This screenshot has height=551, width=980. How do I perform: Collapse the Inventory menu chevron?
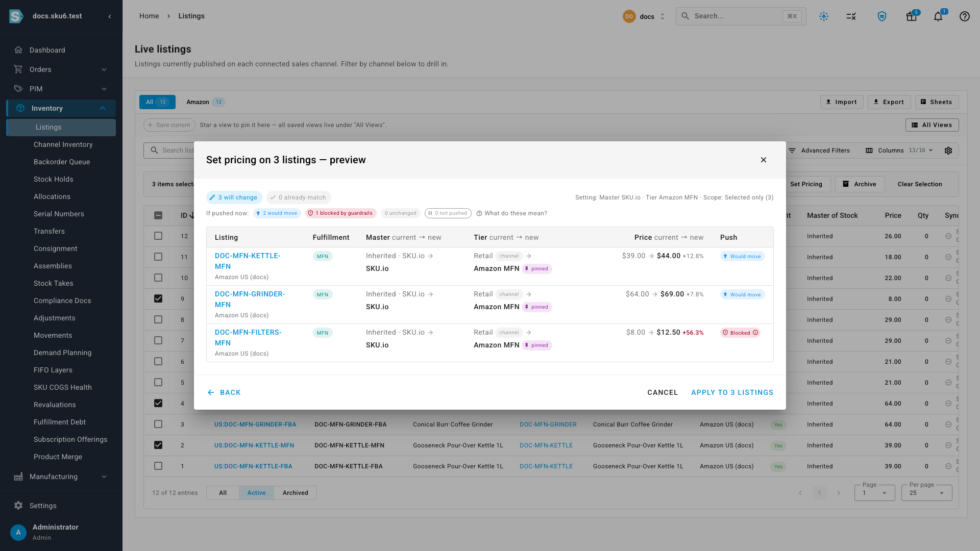click(103, 108)
